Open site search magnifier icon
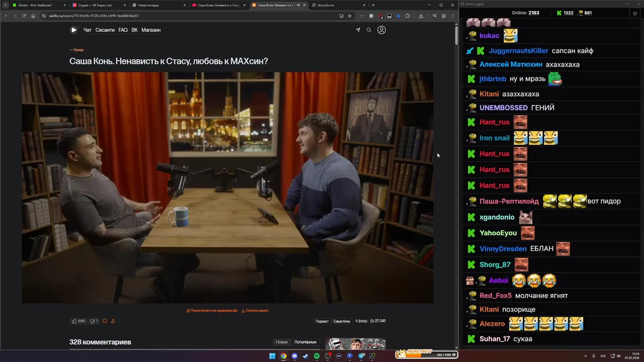 (x=369, y=30)
